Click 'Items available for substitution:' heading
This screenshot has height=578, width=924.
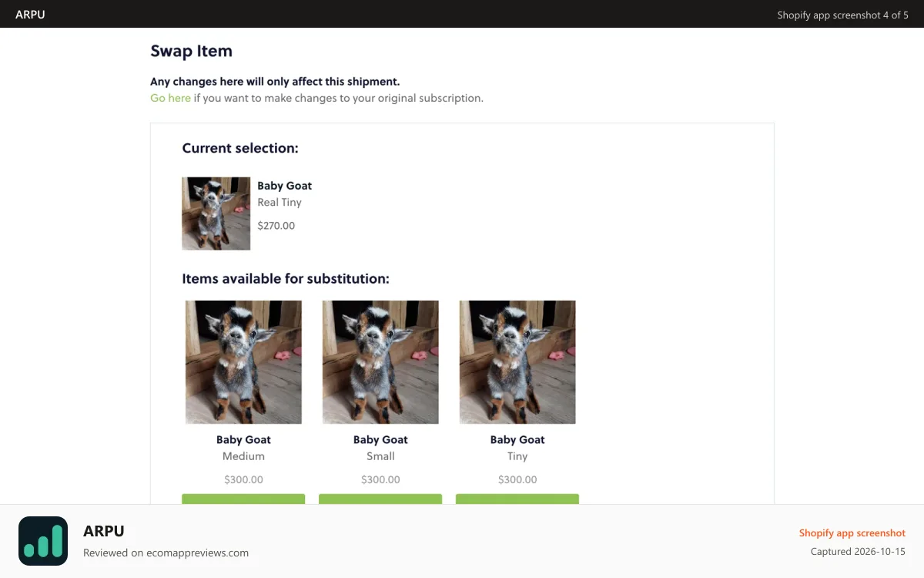(286, 278)
